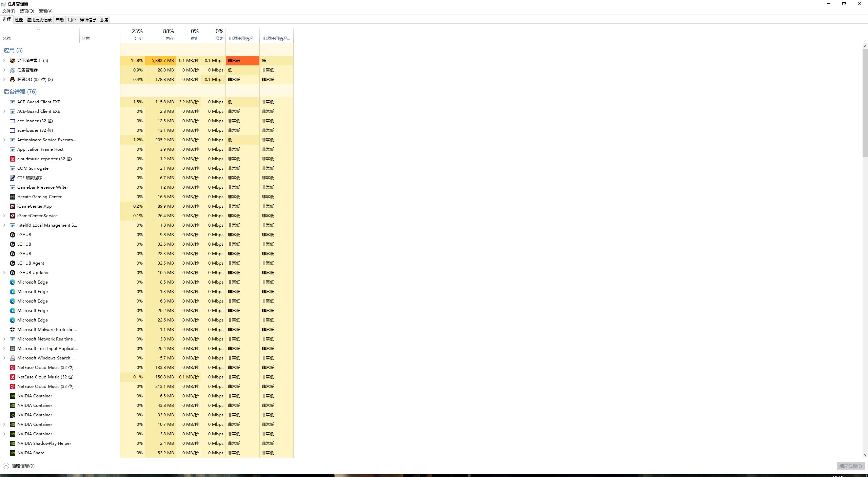The image size is (868, 477).
Task: Expand the 地下城与勇士 process group
Action: [x=4, y=61]
